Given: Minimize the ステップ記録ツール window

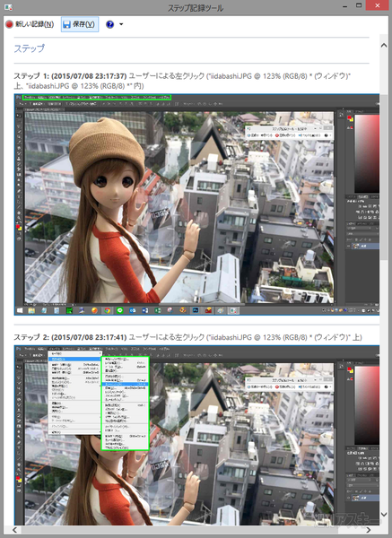Looking at the screenshot, I should tap(344, 6).
